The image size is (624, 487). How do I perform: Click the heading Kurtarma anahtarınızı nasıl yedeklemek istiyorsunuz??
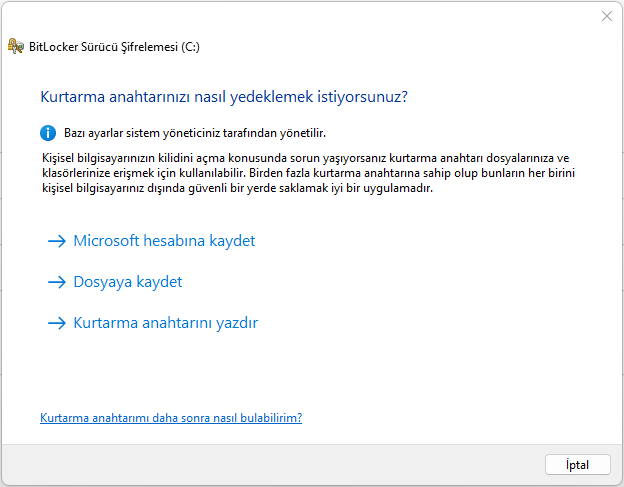point(224,97)
